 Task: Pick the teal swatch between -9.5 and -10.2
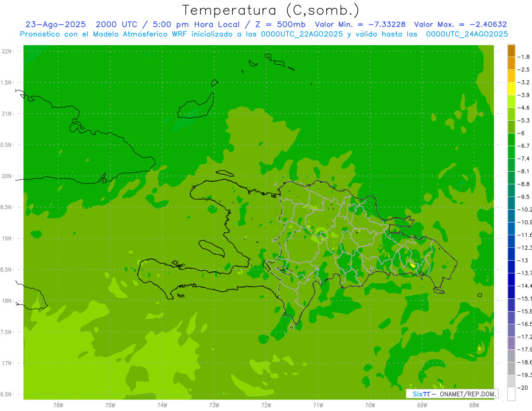click(x=511, y=203)
